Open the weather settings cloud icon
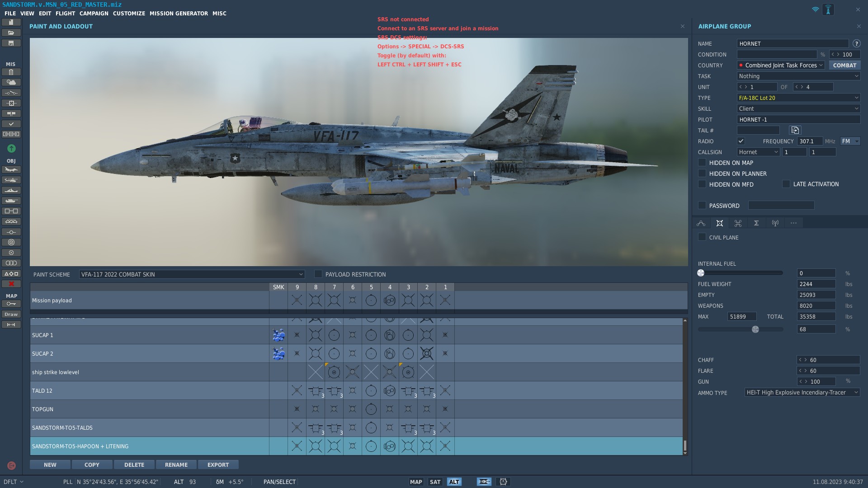 point(11,82)
